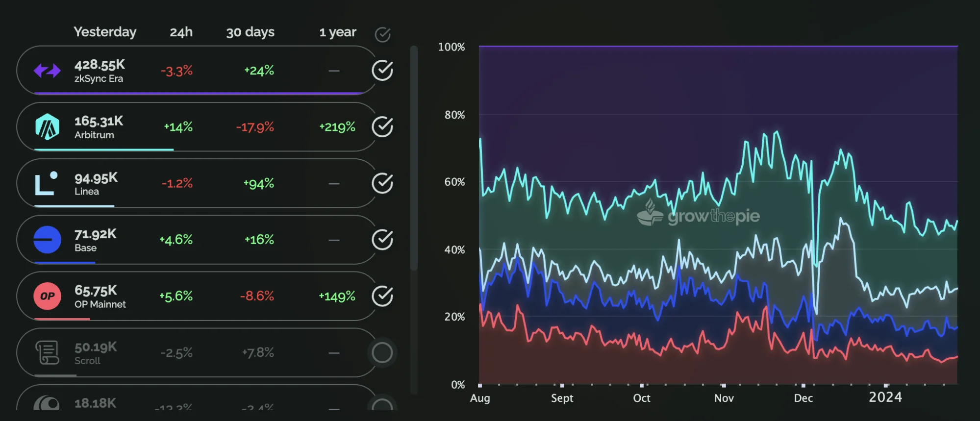
Task: Click Arbitrum 1 year change +219%
Action: tap(337, 127)
